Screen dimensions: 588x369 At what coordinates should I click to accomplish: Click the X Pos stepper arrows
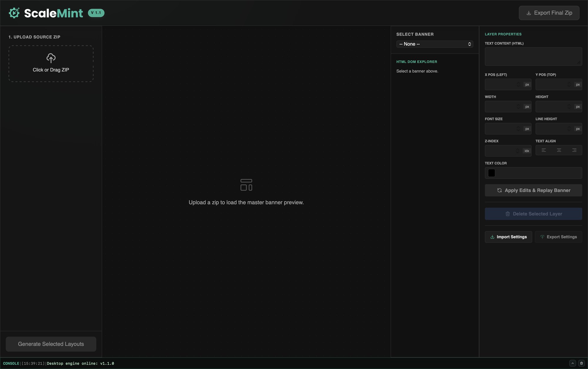518,84
